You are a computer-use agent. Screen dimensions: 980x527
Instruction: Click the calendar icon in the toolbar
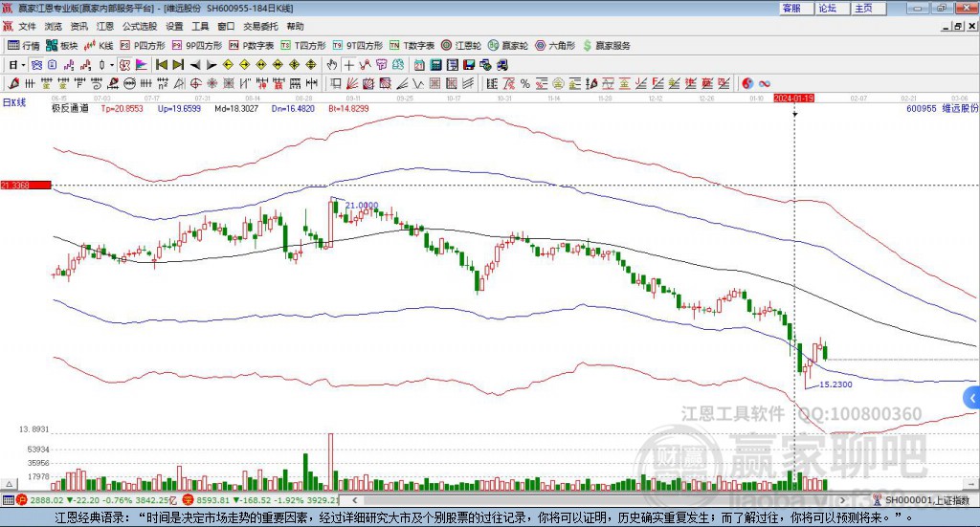click(419, 65)
